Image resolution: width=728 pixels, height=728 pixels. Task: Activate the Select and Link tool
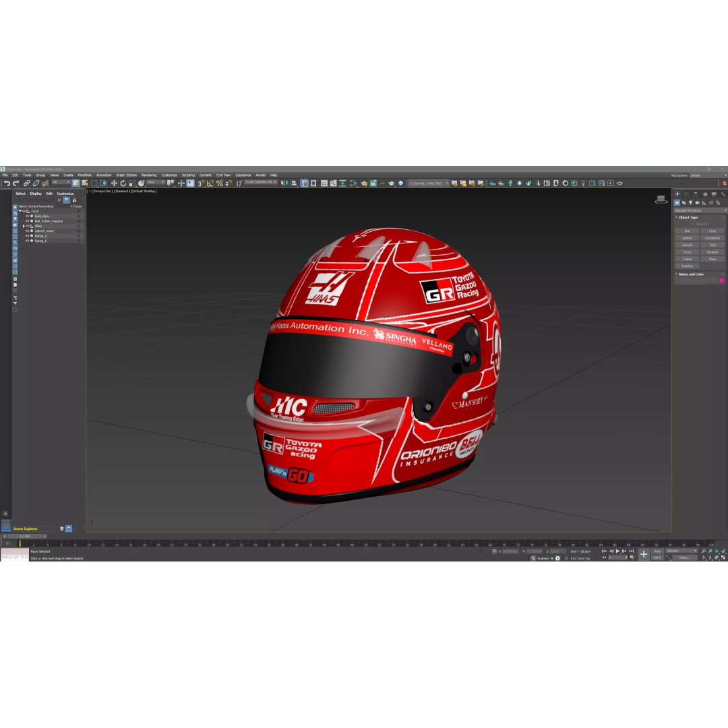pos(27,183)
